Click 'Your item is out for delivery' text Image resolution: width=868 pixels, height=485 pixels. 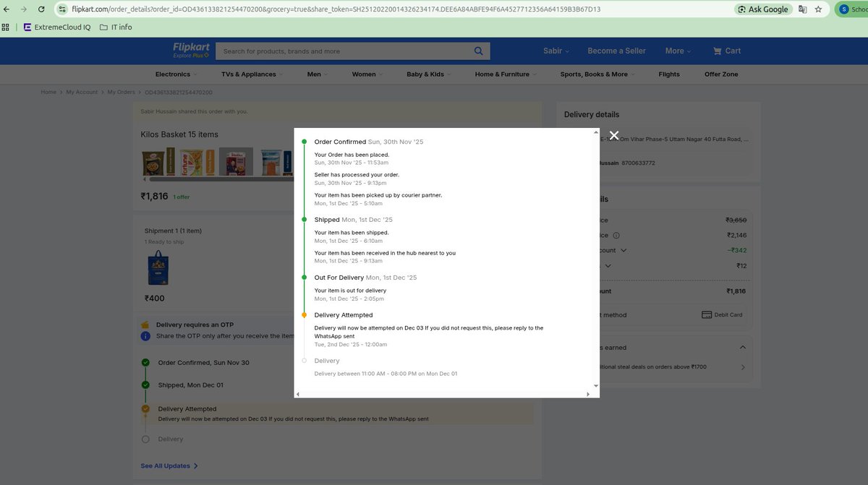(350, 291)
